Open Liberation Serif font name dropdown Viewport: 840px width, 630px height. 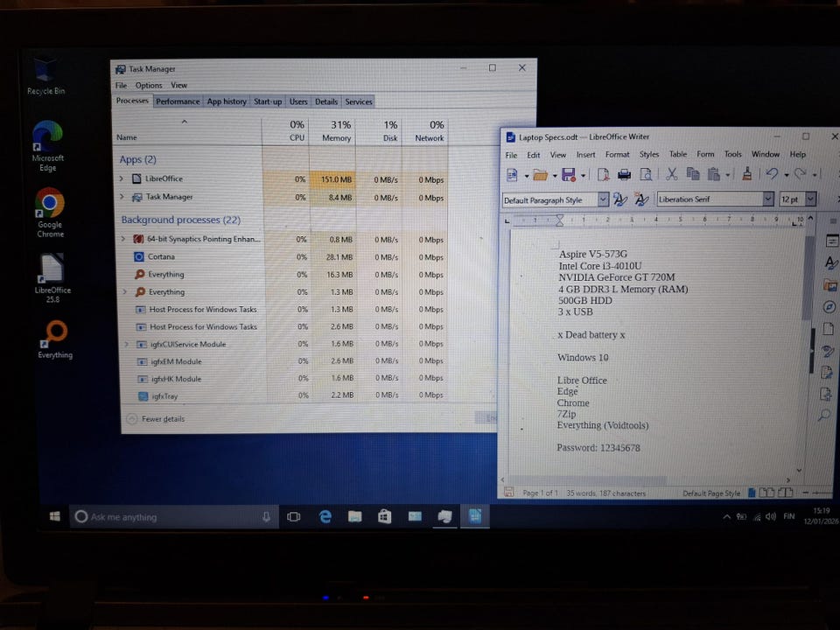[767, 199]
